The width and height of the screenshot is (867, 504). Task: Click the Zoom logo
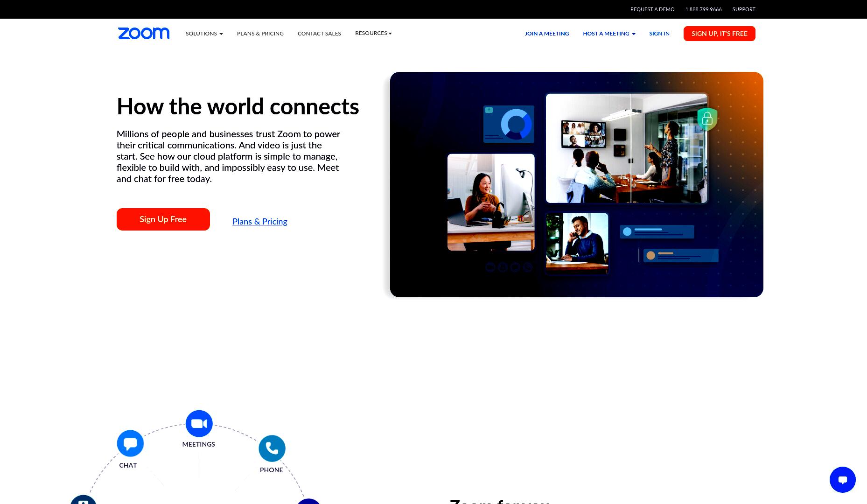(144, 34)
